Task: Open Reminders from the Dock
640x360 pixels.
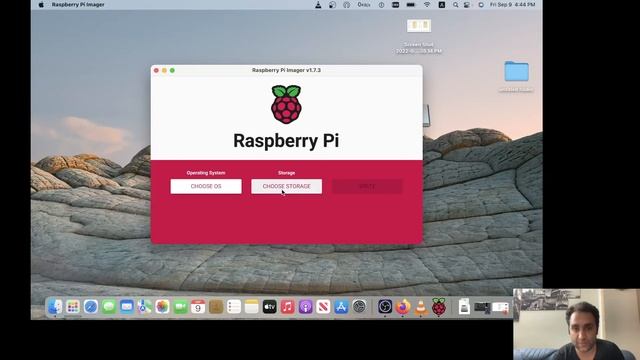Action: pos(234,307)
